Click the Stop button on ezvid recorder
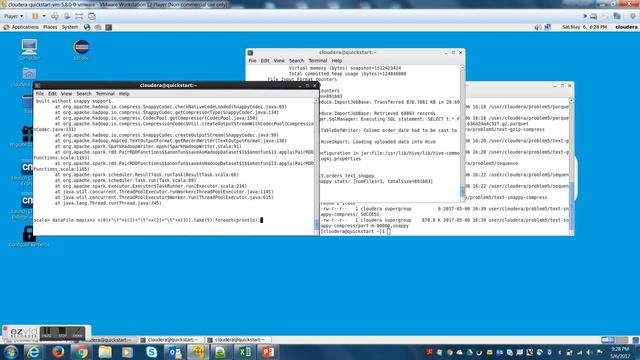This screenshot has height=360, width=640. click(x=62, y=333)
